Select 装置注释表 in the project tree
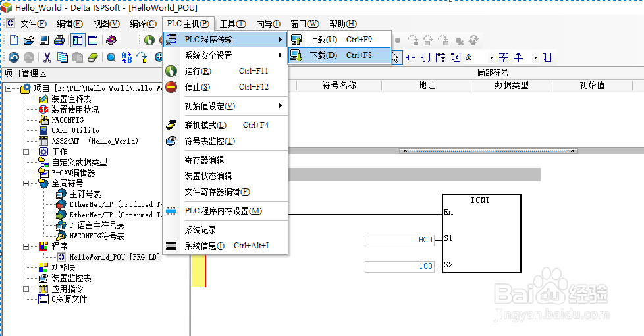 pos(71,99)
